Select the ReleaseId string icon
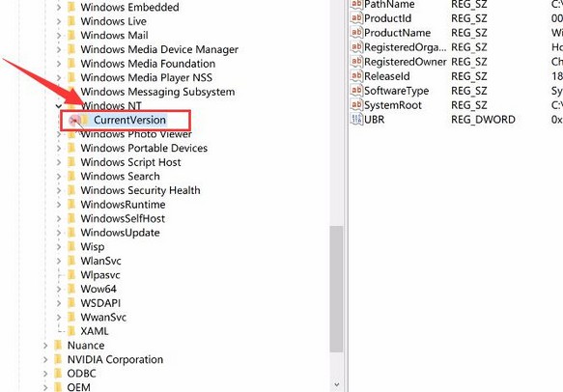 [x=356, y=76]
